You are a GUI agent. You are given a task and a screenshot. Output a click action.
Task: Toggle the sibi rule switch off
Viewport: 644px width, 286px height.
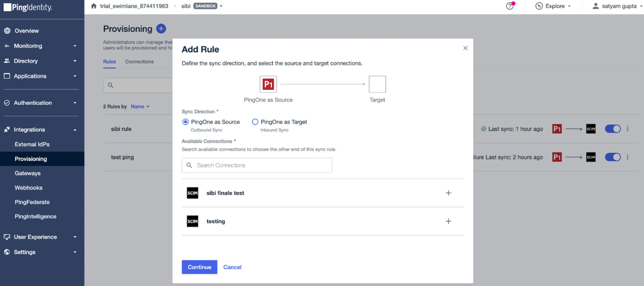[613, 129]
